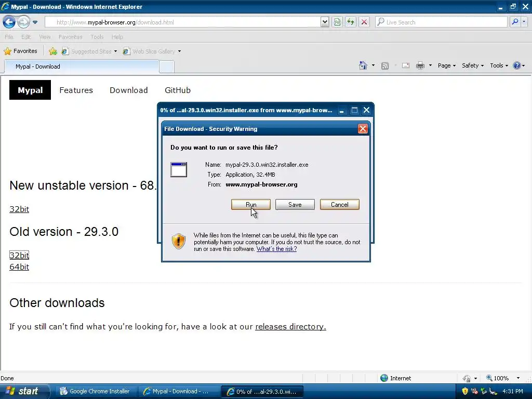This screenshot has width=532, height=399.
Task: Switch to Google Chrome Installer taskbar item
Action: [x=96, y=391]
